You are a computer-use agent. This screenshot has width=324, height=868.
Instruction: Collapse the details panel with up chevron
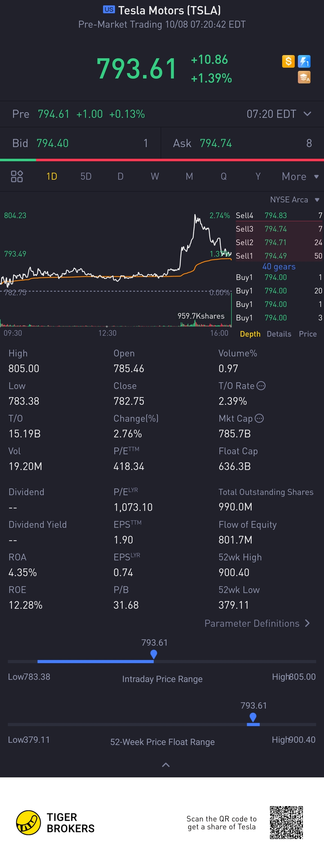pos(166,765)
